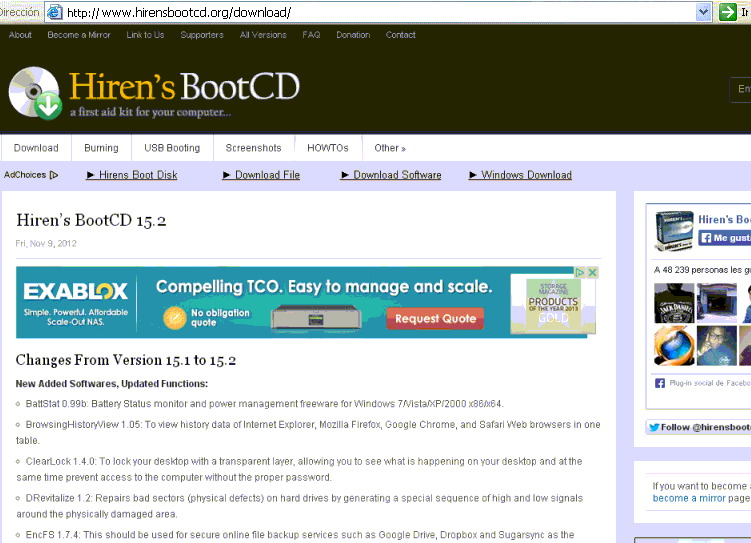The width and height of the screenshot is (751, 543).
Task: Click Follow @hirensbootcd Twitter button
Action: 699,427
